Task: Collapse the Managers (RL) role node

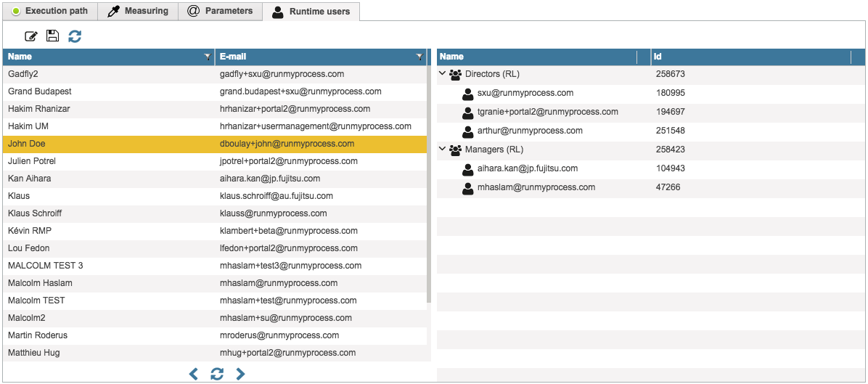Action: click(442, 148)
